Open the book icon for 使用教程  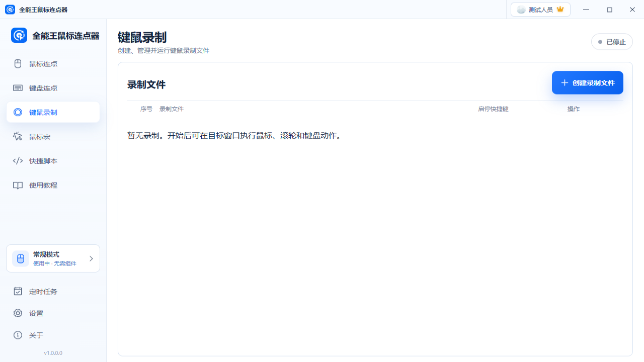18,185
